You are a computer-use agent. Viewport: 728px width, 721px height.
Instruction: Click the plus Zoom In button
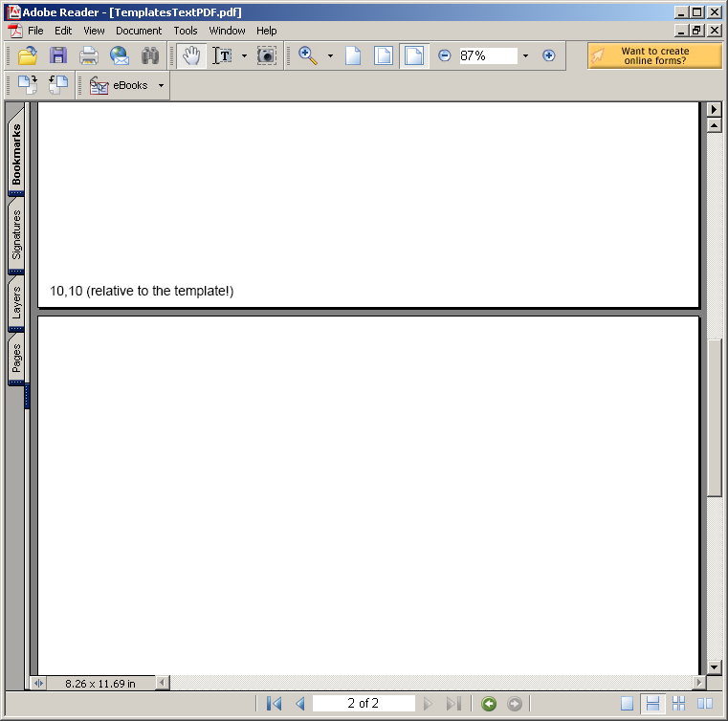[x=549, y=55]
